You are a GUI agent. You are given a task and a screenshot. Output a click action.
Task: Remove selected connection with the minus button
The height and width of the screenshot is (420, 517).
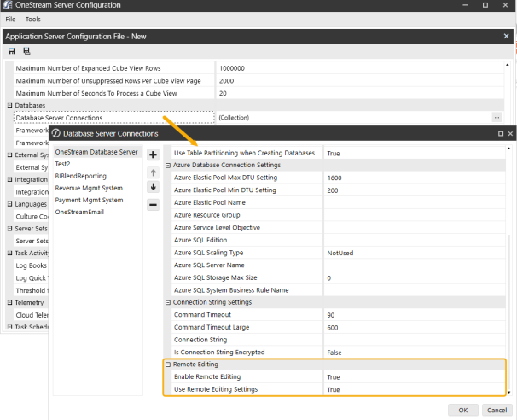tap(153, 205)
